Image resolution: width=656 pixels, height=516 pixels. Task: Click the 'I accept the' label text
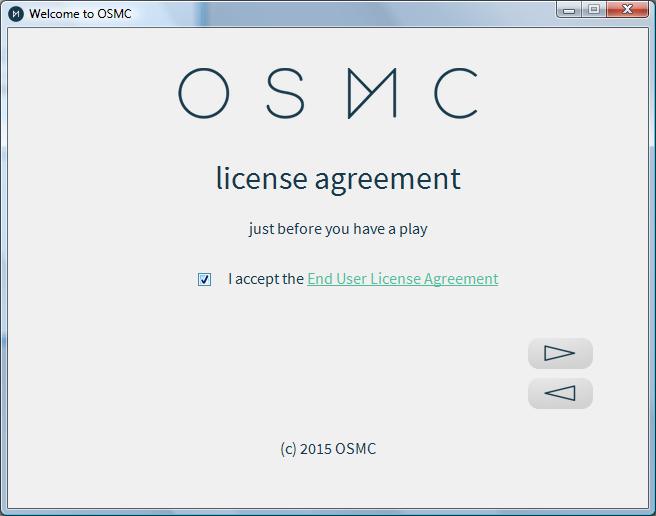coord(266,279)
